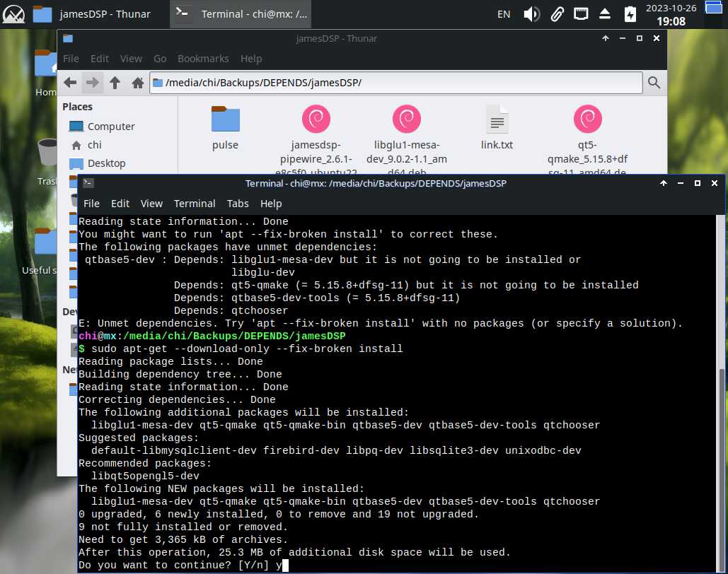Open Terminal File menu
Screen dimensions: 728x574
coord(91,204)
